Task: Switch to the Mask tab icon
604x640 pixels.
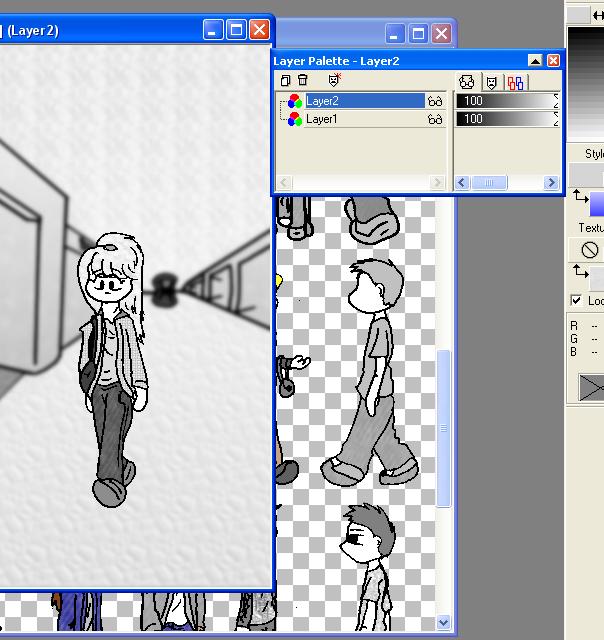Action: [491, 82]
